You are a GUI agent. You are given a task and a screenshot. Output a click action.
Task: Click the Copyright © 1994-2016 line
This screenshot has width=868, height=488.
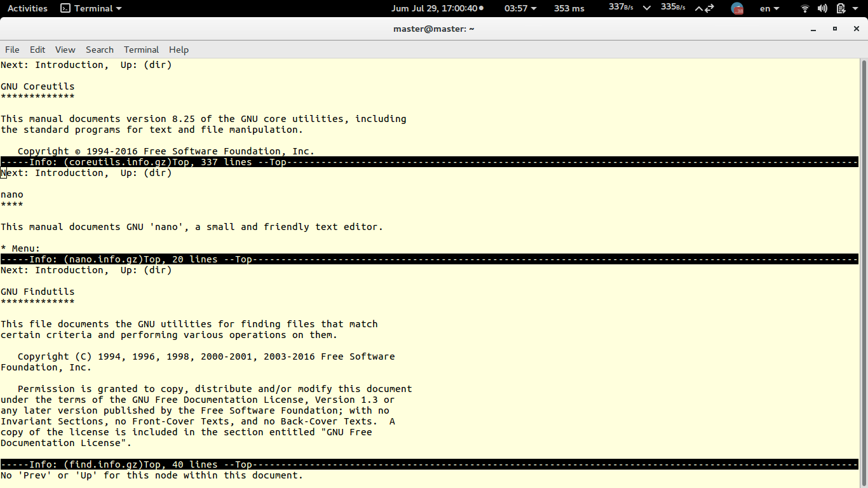[166, 151]
